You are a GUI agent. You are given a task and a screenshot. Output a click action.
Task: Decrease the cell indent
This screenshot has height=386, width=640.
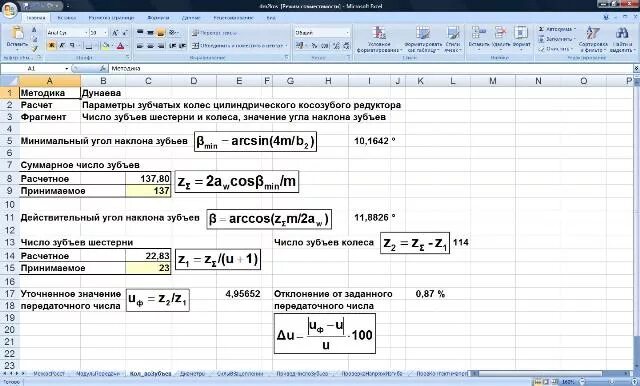pos(173,46)
